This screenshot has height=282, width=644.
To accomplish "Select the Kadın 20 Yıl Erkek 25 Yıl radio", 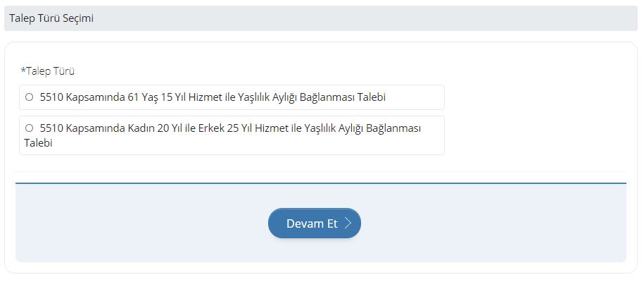I will pos(29,128).
